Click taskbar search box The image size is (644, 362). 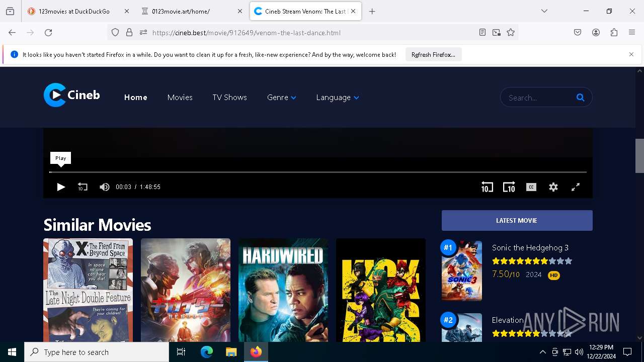click(97, 352)
